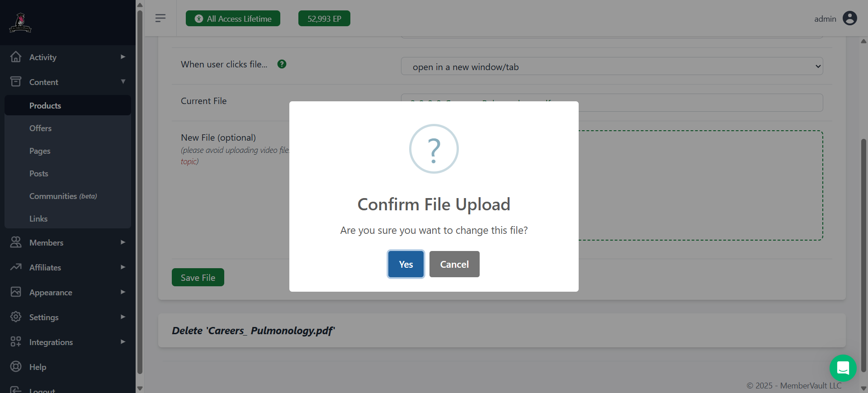868x393 pixels.
Task: Click the admin user avatar icon
Action: coord(850,18)
